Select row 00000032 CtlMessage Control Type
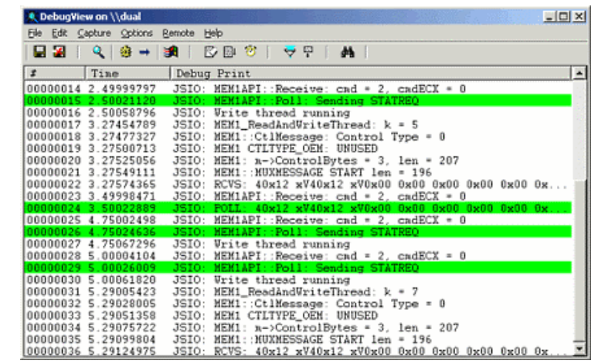This screenshot has height=364, width=598. coord(298,303)
